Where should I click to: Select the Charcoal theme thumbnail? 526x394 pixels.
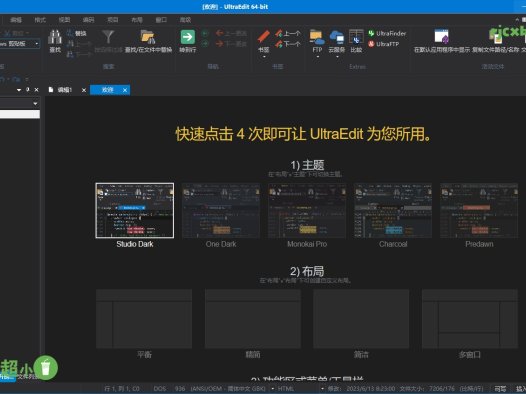pos(393,210)
